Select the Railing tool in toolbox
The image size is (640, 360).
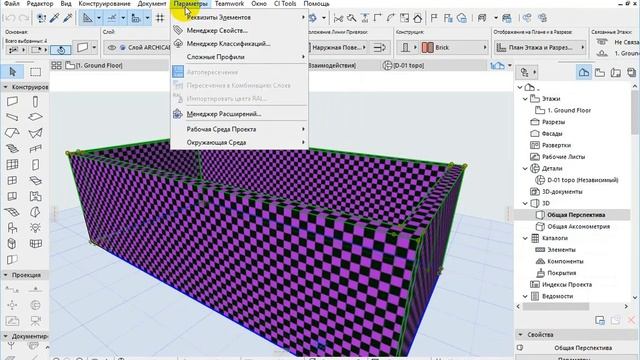pyautogui.click(x=36, y=149)
